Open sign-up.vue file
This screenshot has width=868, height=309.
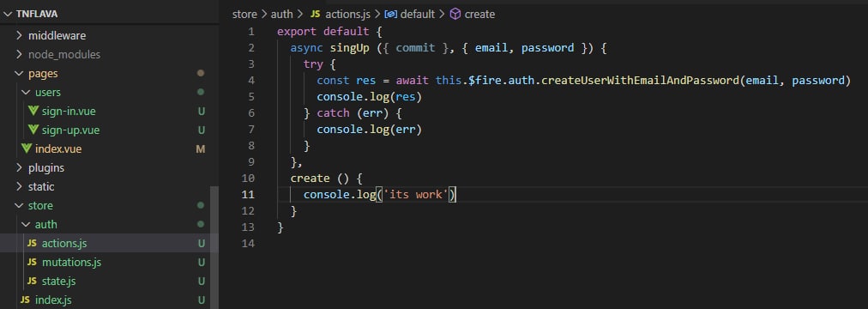click(x=71, y=130)
